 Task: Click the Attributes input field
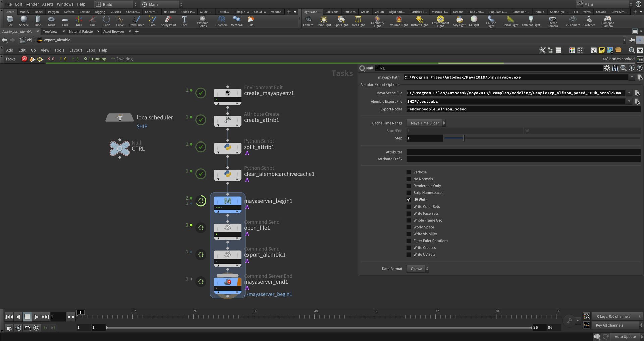[523, 152]
